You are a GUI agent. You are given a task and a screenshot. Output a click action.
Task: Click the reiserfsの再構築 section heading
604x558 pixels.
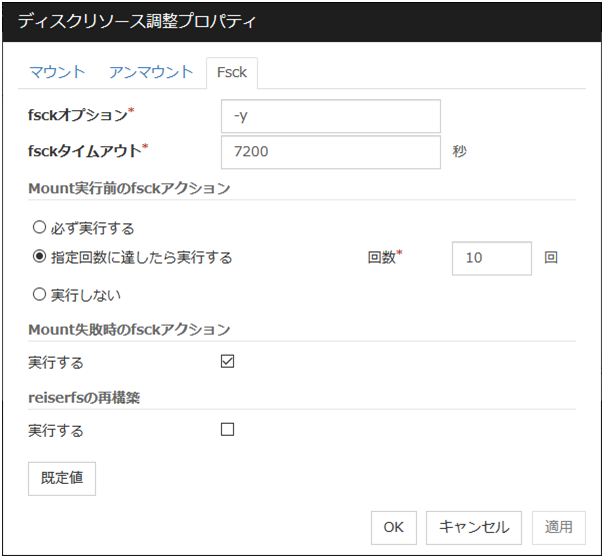click(x=86, y=397)
